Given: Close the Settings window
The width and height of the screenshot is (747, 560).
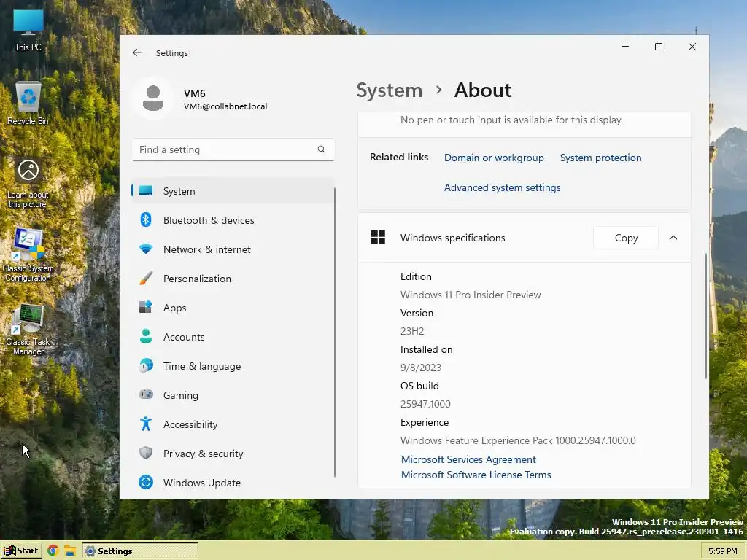Looking at the screenshot, I should (692, 47).
